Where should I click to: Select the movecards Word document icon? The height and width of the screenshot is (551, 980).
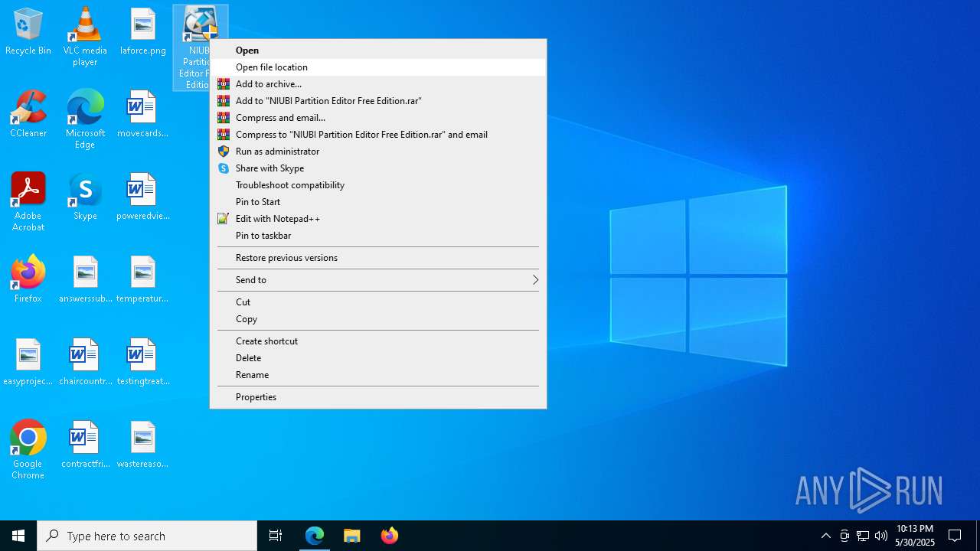pyautogui.click(x=142, y=115)
